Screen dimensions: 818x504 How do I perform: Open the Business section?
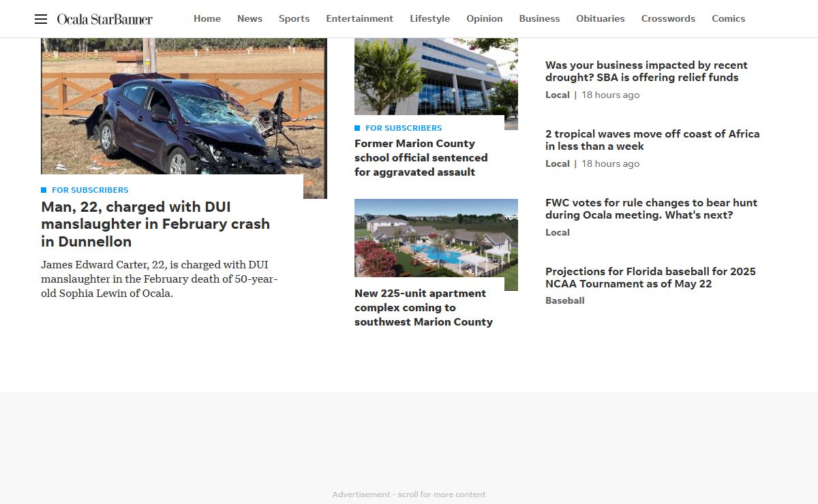539,18
